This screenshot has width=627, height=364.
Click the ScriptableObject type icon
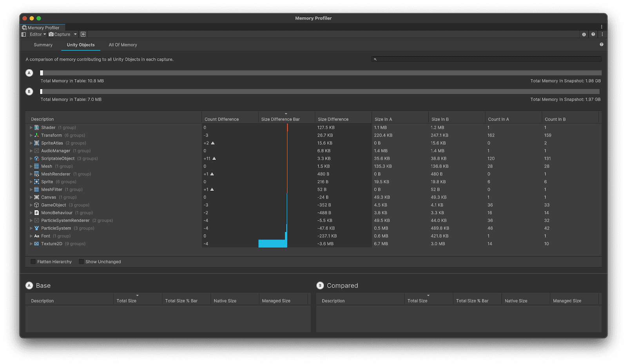(36, 158)
